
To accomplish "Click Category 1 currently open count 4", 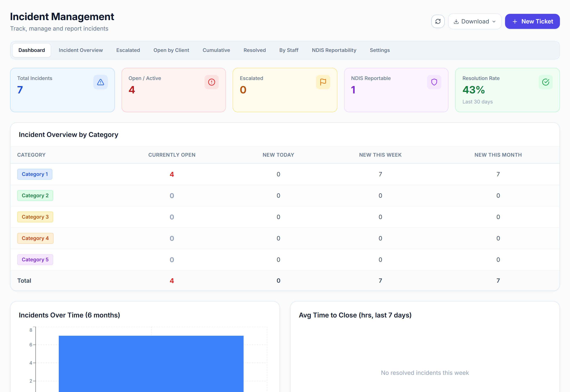I will (x=172, y=174).
